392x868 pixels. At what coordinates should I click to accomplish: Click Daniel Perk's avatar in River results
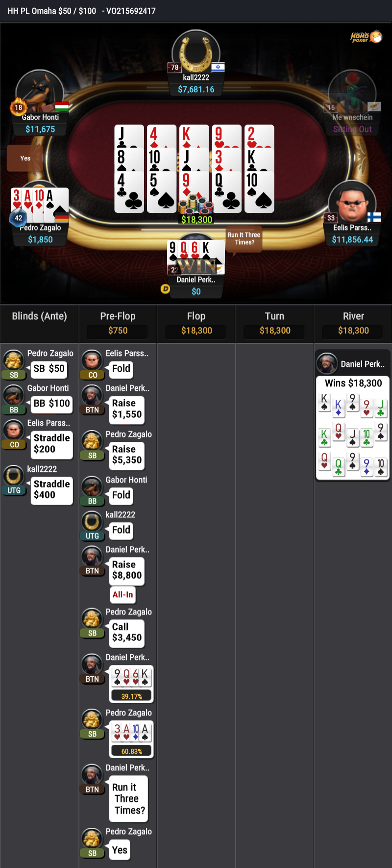click(327, 364)
